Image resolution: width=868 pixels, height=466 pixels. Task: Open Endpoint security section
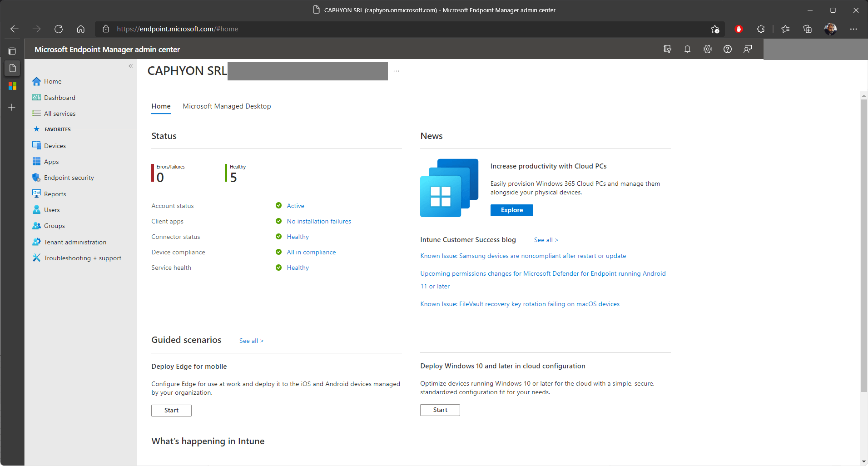pos(63,178)
